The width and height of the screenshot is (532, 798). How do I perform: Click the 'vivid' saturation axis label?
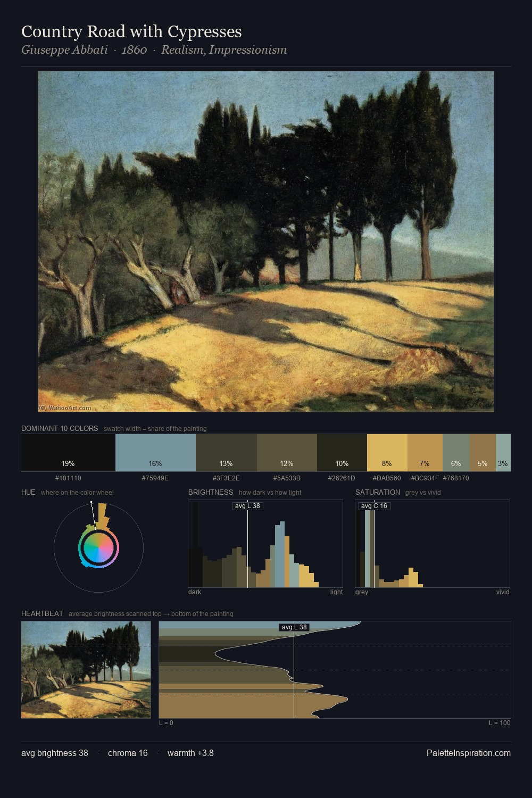[503, 592]
